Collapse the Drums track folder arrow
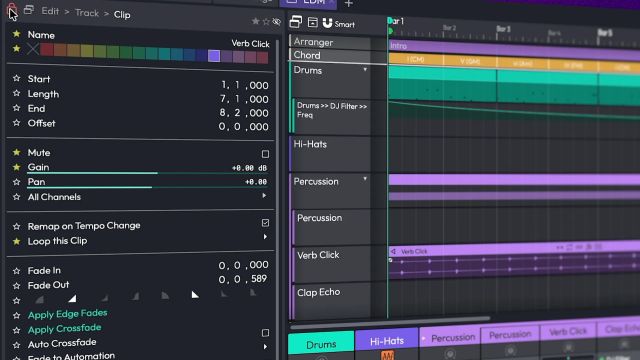Viewport: 640px width, 360px height. pyautogui.click(x=365, y=70)
